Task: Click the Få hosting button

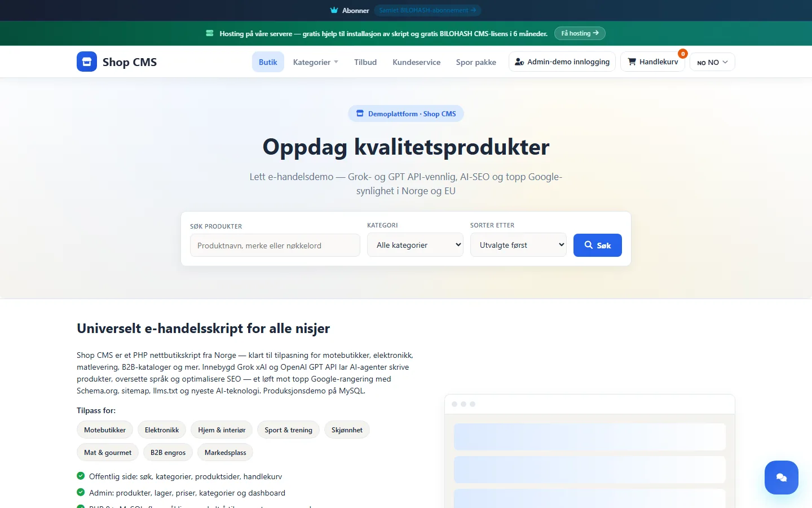Action: tap(580, 33)
